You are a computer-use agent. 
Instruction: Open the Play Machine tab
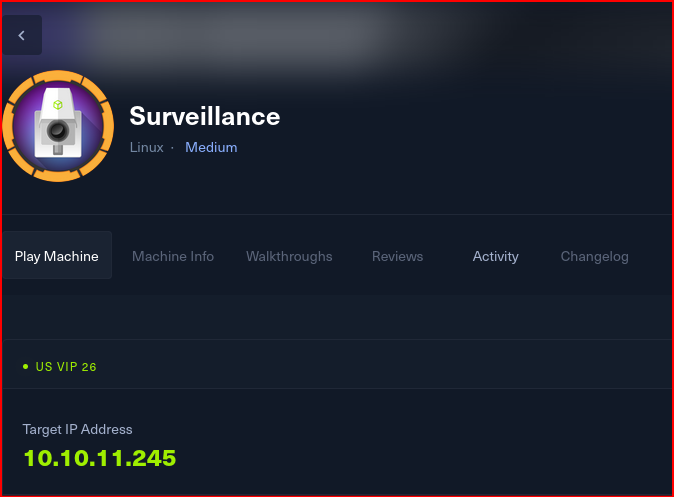click(x=57, y=256)
